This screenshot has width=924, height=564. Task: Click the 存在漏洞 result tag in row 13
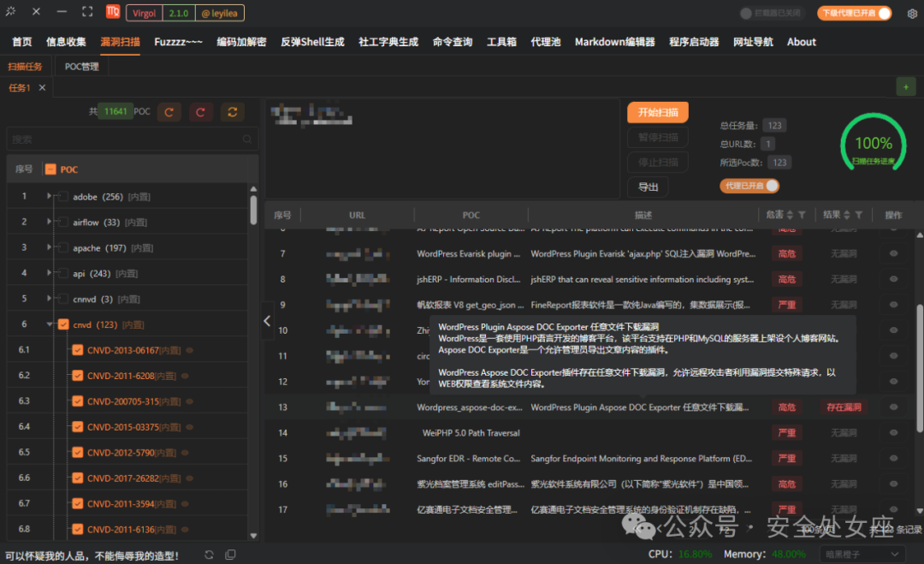click(x=844, y=407)
